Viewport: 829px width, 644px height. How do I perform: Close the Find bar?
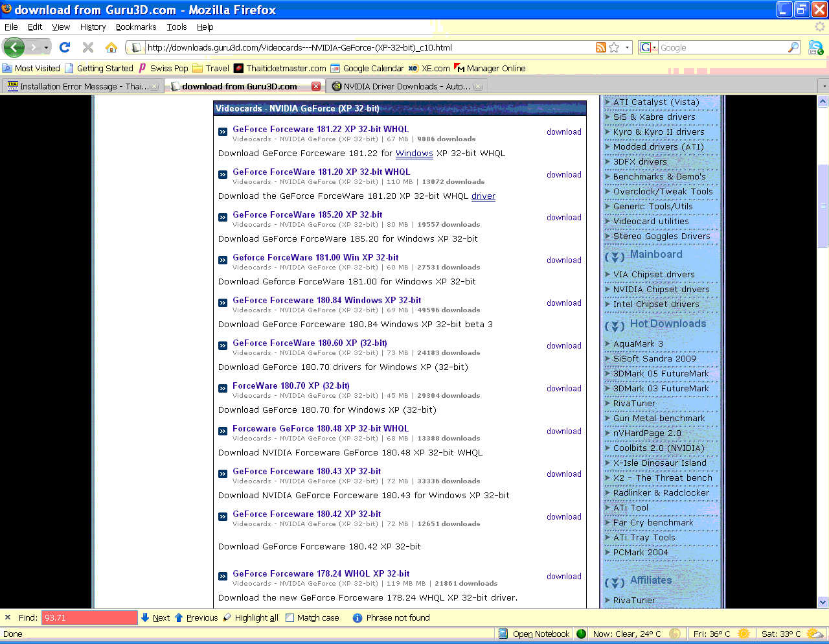click(x=8, y=617)
